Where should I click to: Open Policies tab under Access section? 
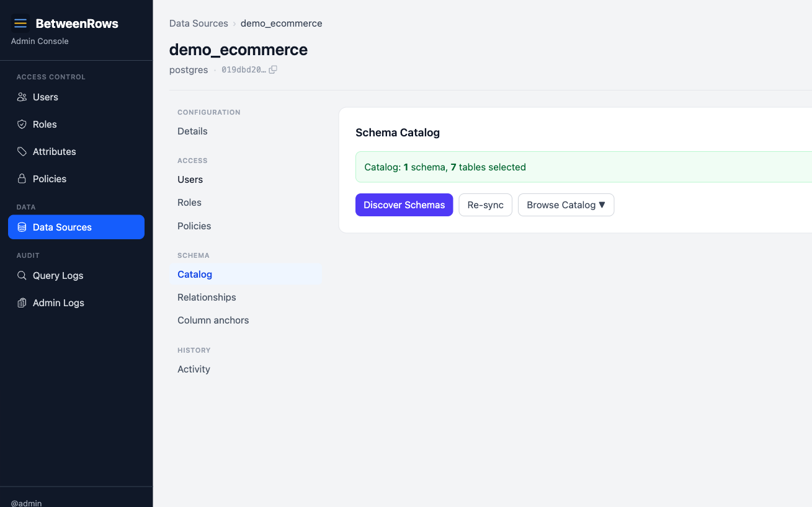pyautogui.click(x=246, y=226)
